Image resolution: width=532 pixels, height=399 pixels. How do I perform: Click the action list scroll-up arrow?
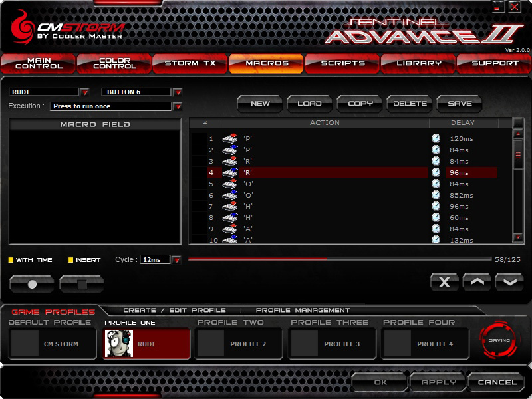pos(518,134)
